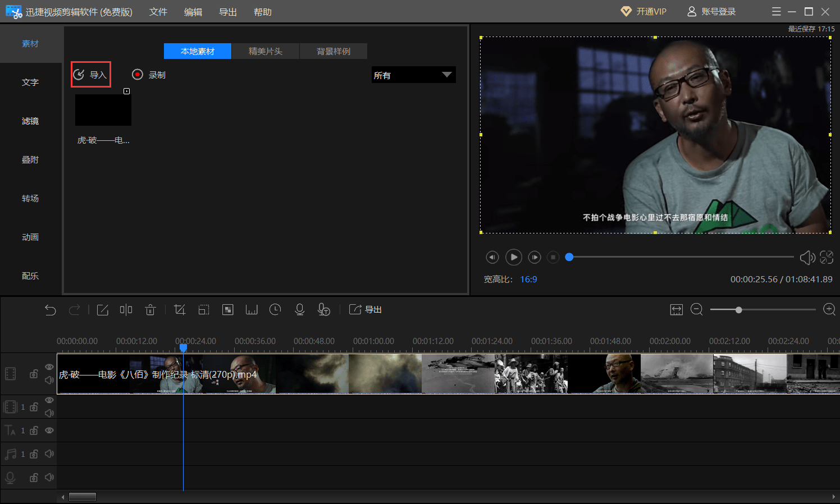This screenshot has height=504, width=840.
Task: Hide text track 1 with eye icon
Action: (x=49, y=430)
